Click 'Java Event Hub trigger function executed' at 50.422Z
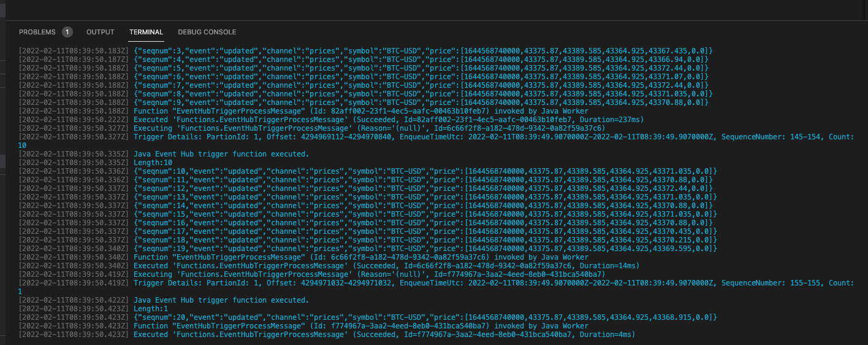The width and height of the screenshot is (868, 345). click(x=164, y=300)
